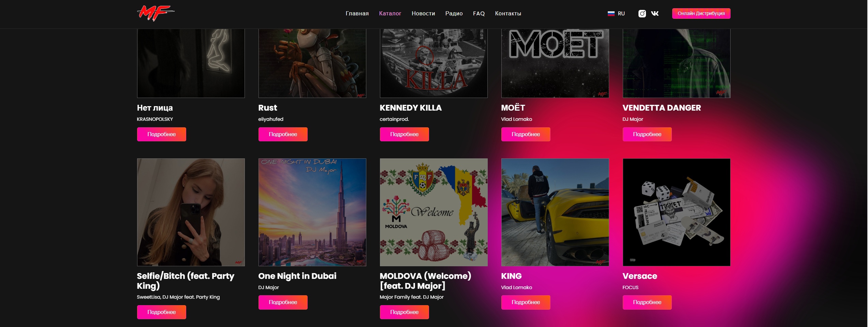The width and height of the screenshot is (868, 327).
Task: Select the Selfie/Bitch cover thumbnail
Action: [191, 212]
